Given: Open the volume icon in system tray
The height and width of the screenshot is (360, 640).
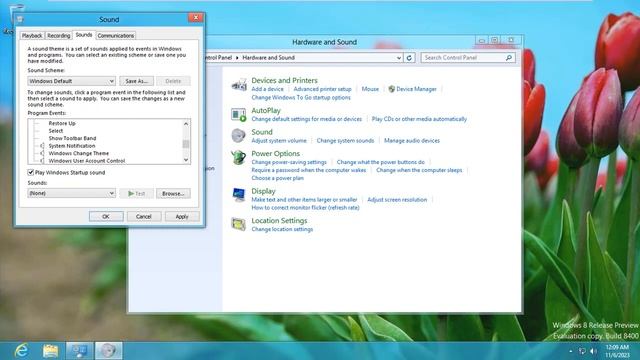Looking at the screenshot, I should 594,351.
